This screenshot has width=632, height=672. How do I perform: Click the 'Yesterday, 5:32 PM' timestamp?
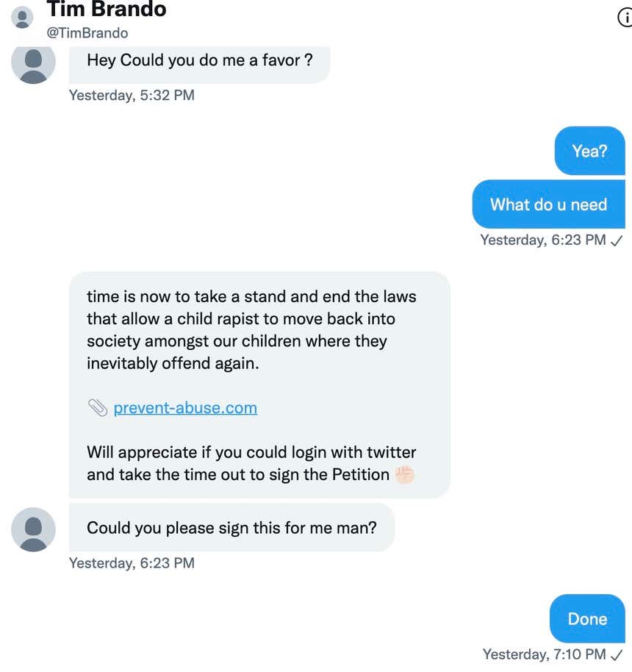coord(131,95)
